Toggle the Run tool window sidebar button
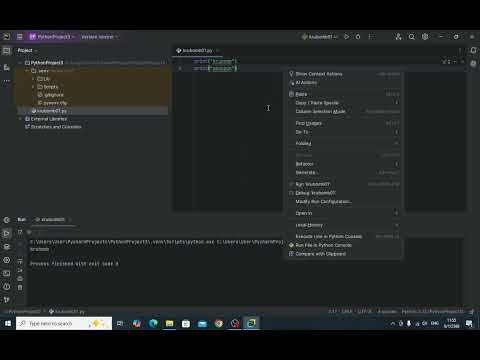Screen dimensions: 480x360 [x=7, y=233]
